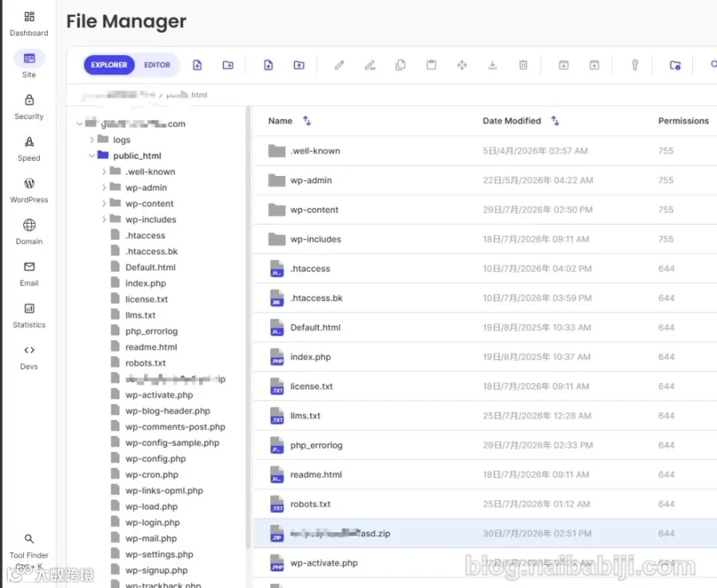
Task: Select the wp-includes folder row in file list
Action: tap(485, 239)
